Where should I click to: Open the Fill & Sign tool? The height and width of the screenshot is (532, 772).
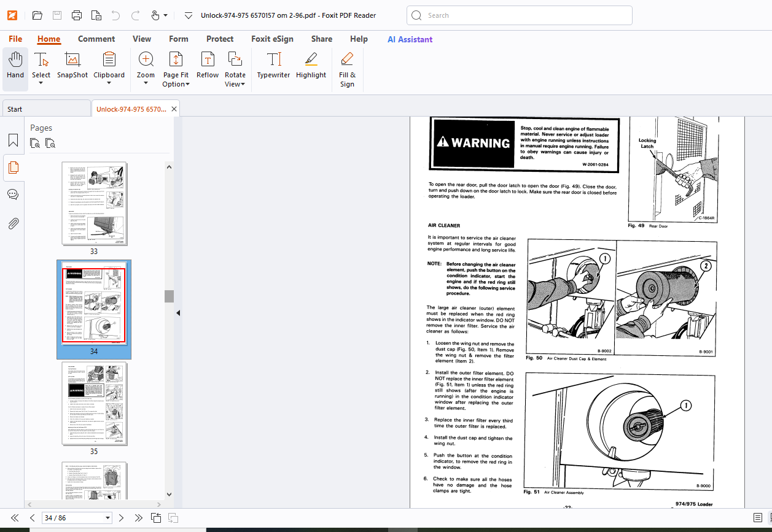[347, 69]
